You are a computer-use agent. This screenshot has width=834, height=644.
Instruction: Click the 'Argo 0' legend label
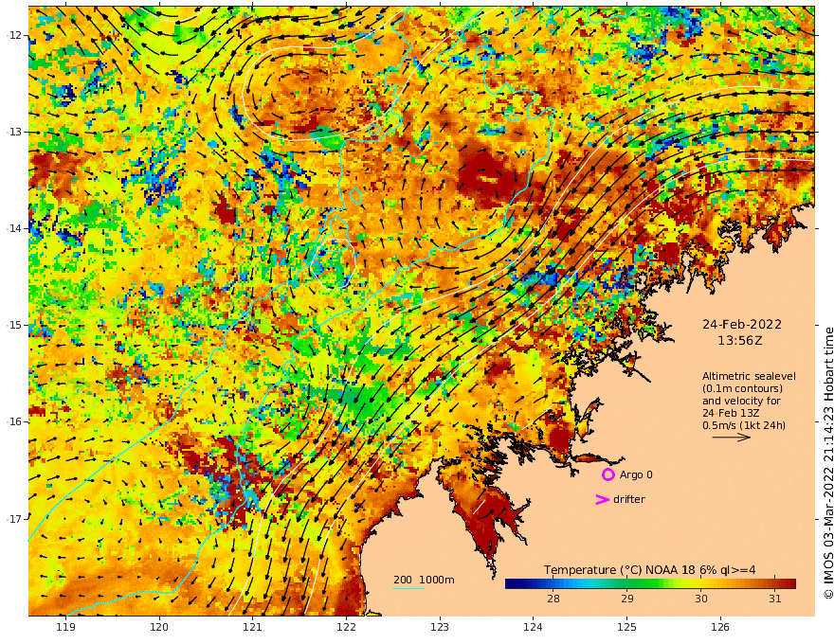[x=636, y=474]
